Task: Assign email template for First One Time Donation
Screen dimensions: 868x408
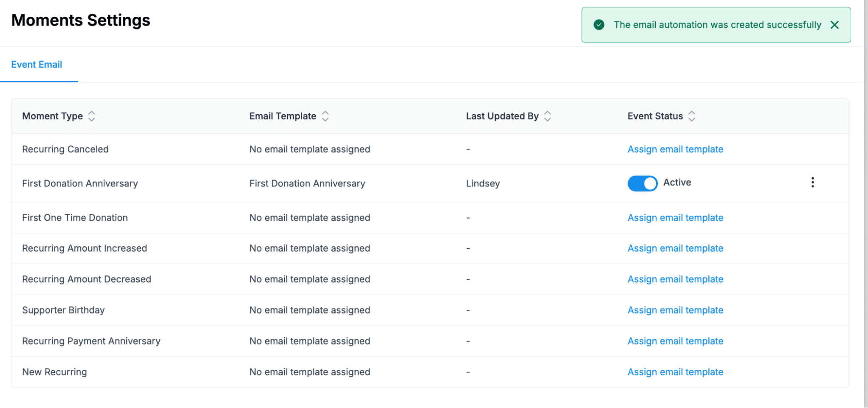Action: [x=675, y=218]
